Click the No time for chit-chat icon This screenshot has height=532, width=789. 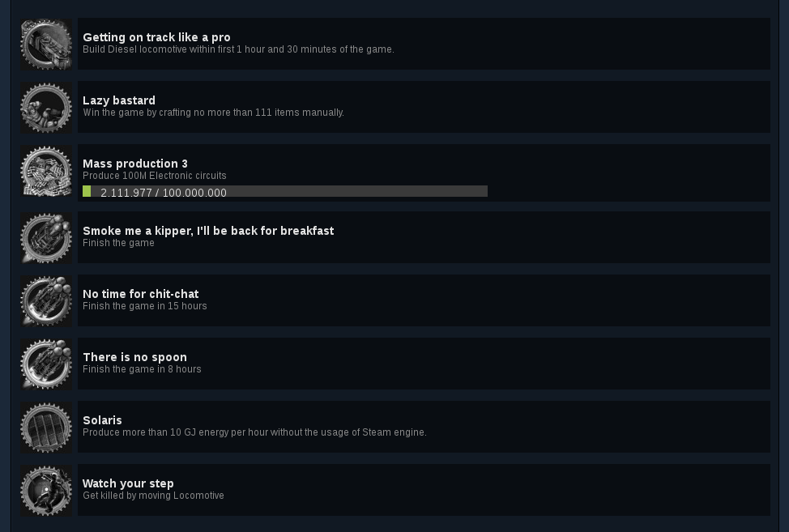coord(46,300)
